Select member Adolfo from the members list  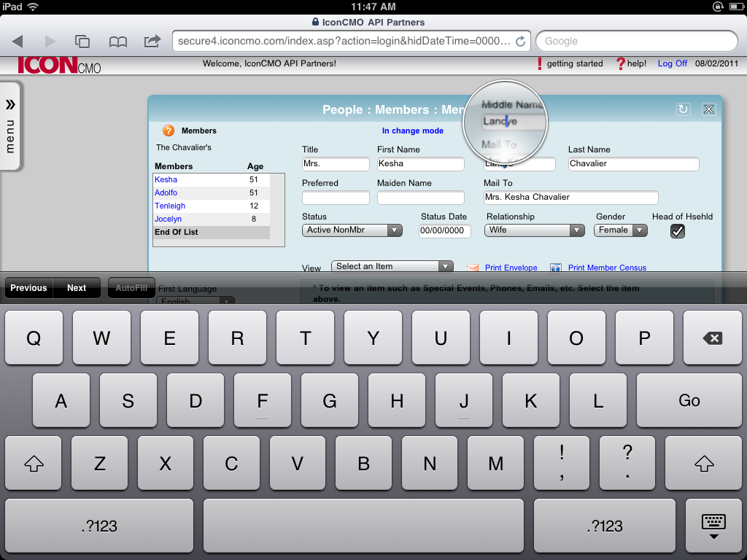168,192
